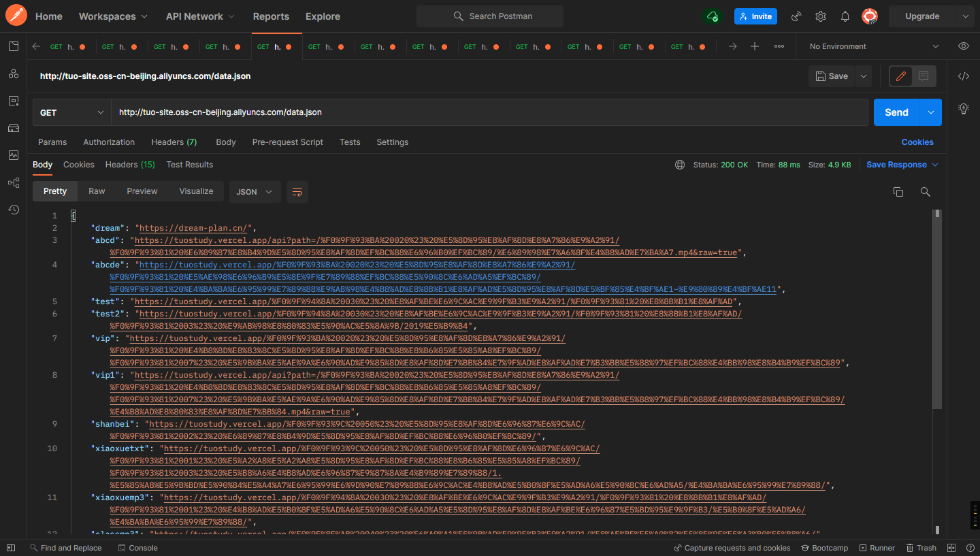
Task: Open the Authorization tab
Action: 109,142
